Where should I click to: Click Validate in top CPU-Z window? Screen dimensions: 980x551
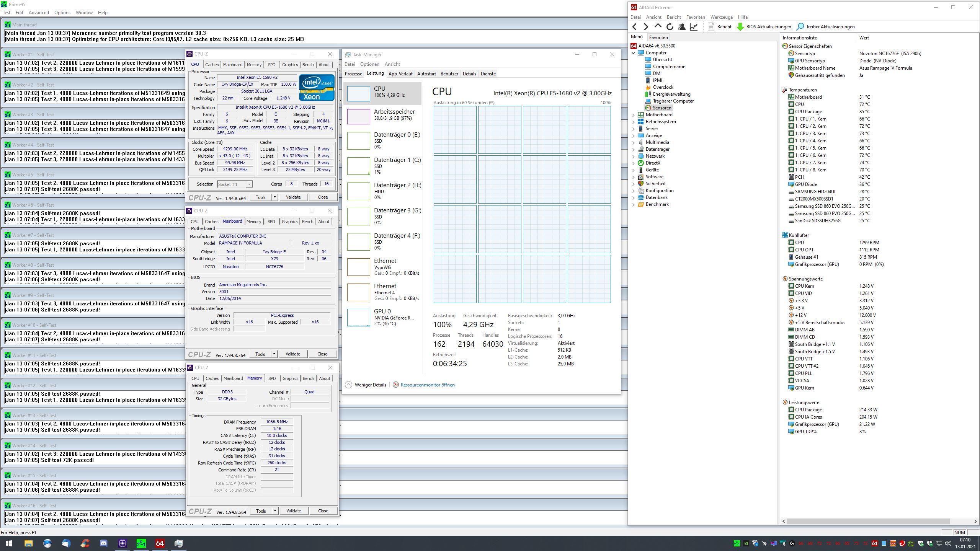(293, 197)
